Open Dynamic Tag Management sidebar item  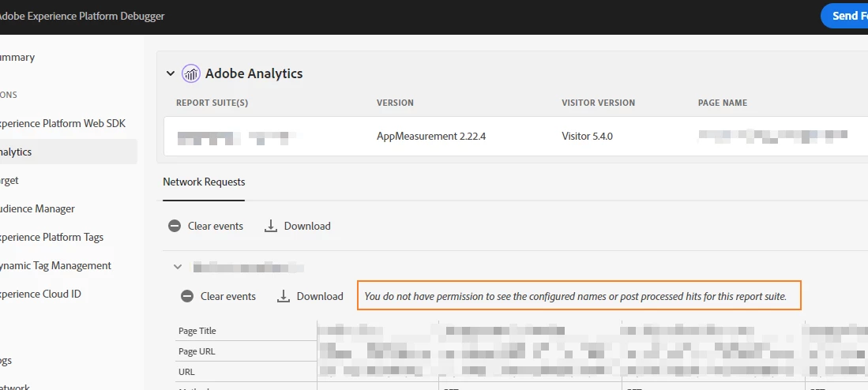[55, 265]
